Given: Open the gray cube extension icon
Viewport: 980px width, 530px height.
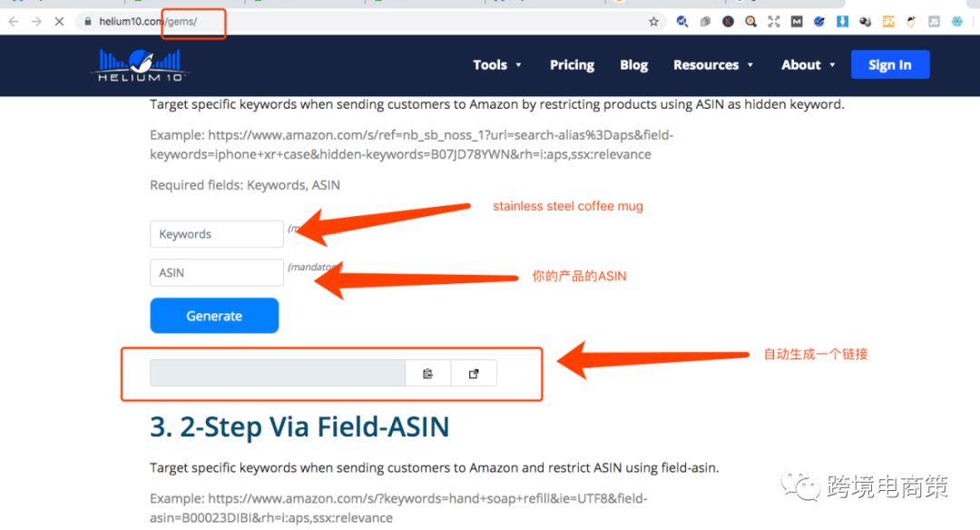Looking at the screenshot, I should point(705,22).
